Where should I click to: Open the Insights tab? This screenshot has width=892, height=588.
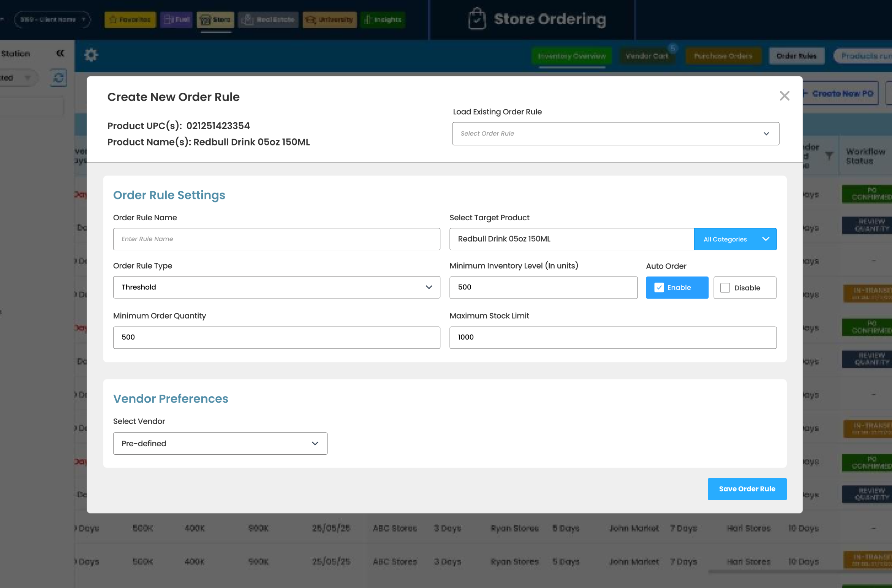pyautogui.click(x=383, y=20)
